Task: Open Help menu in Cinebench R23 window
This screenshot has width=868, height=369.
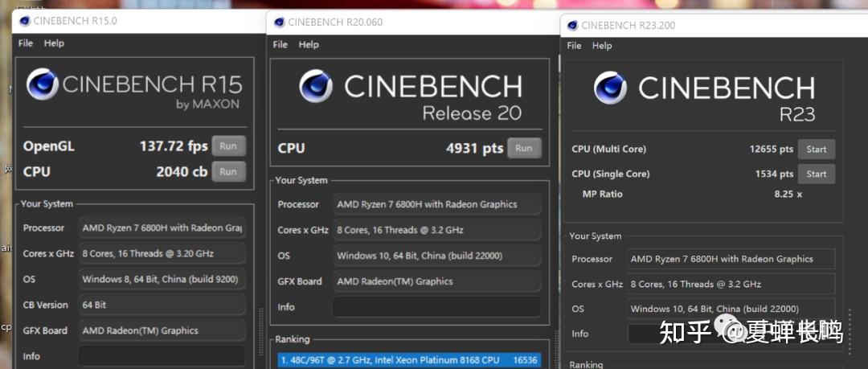Action: tap(602, 46)
